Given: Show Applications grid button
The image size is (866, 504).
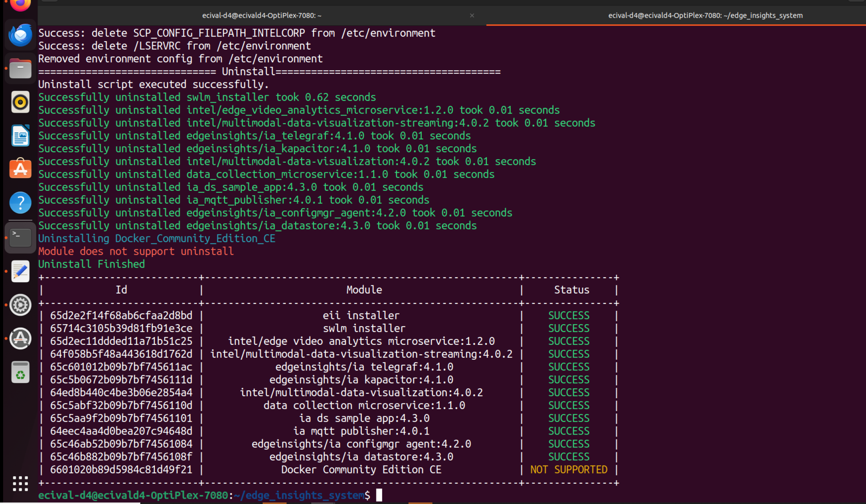Looking at the screenshot, I should [x=20, y=484].
